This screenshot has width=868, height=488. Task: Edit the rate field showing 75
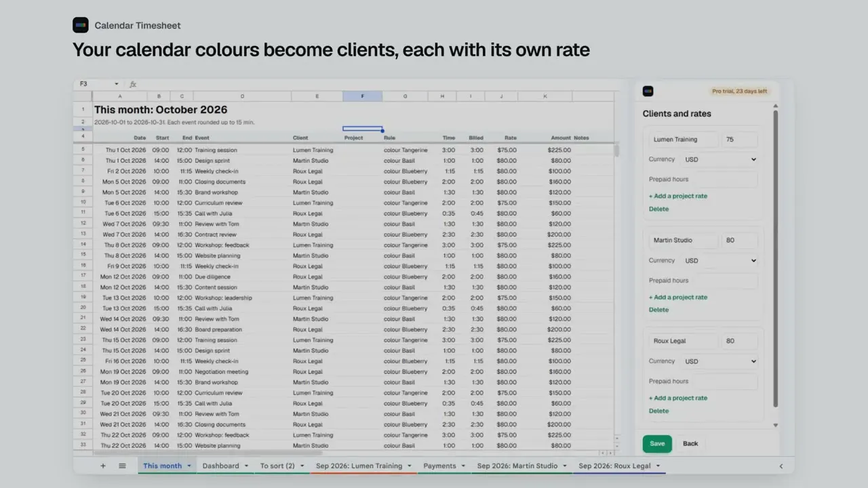(740, 140)
